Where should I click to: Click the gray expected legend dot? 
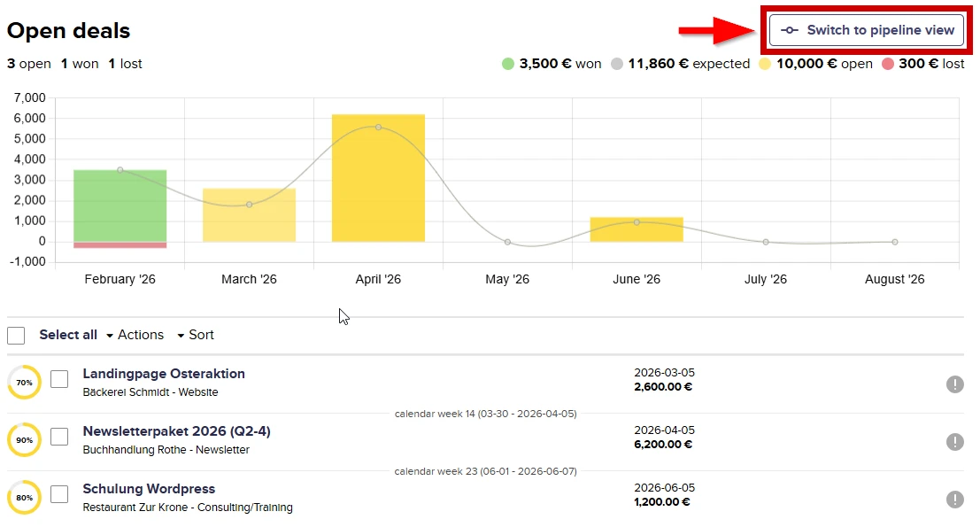(x=617, y=64)
